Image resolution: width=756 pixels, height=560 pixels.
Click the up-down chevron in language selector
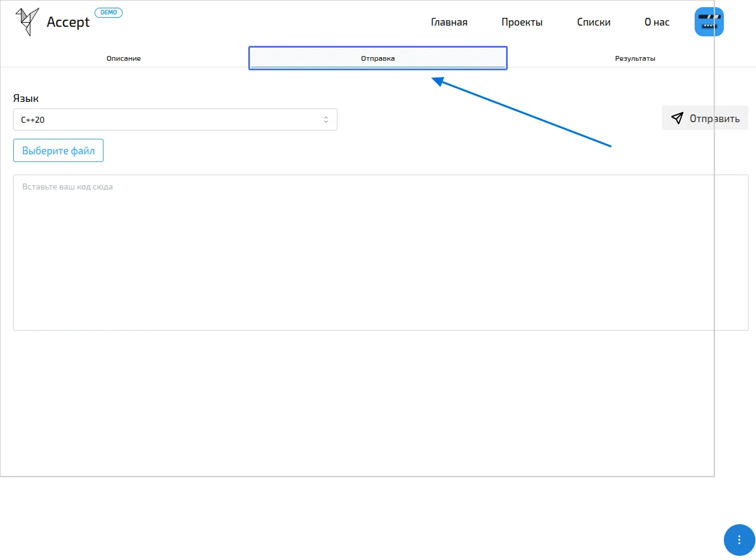point(326,120)
